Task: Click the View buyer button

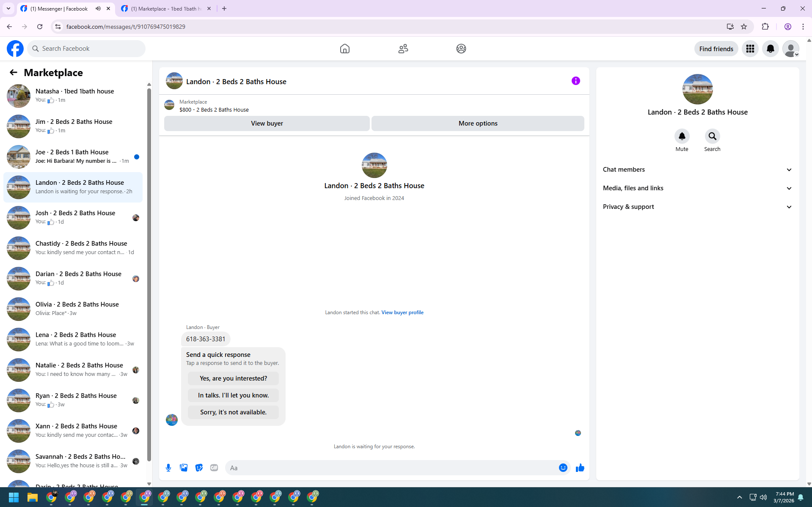Action: 267,123
